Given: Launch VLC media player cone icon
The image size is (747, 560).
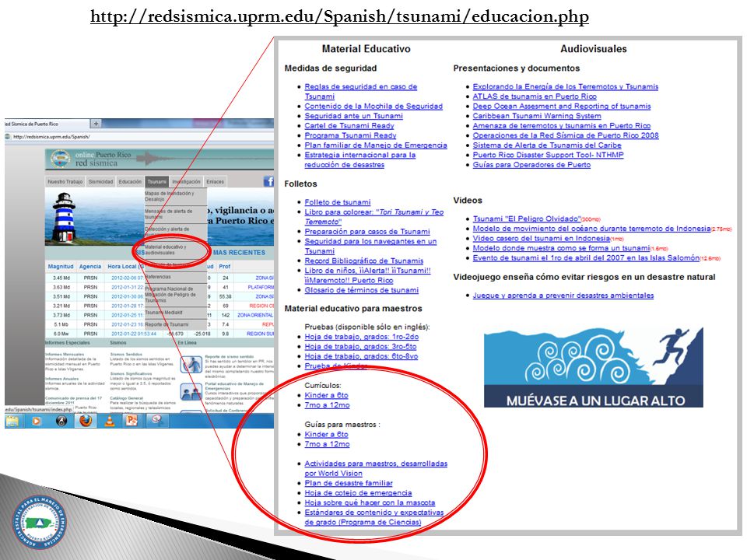Looking at the screenshot, I should (x=110, y=421).
